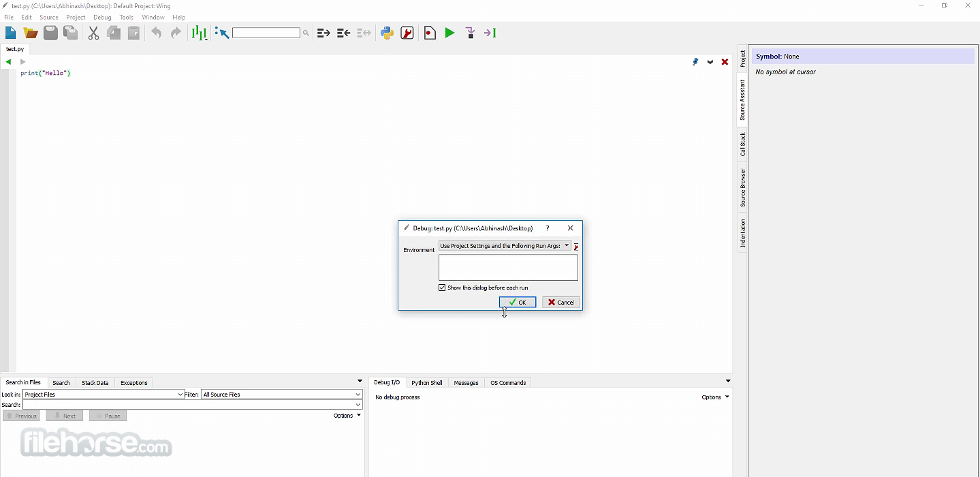Click the editor forward history grey arrow
The image size is (980, 477).
coord(22,62)
